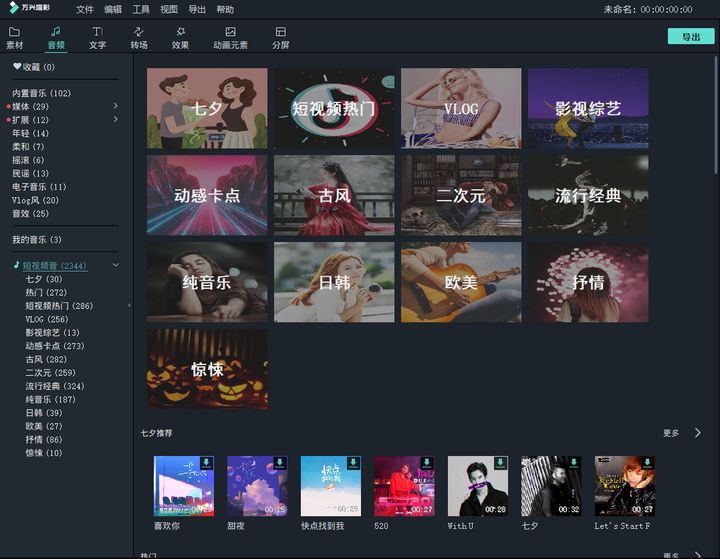Expand the 媒体 (29) category arrow
Screen dimensions: 720x559
(x=115, y=106)
